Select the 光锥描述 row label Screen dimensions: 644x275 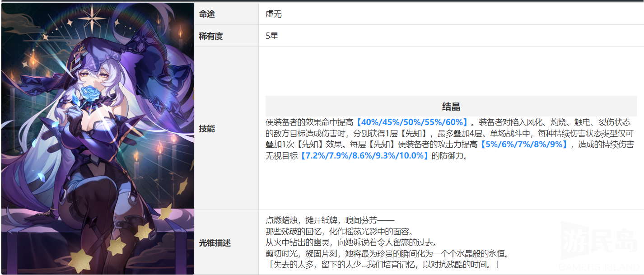[x=215, y=243]
